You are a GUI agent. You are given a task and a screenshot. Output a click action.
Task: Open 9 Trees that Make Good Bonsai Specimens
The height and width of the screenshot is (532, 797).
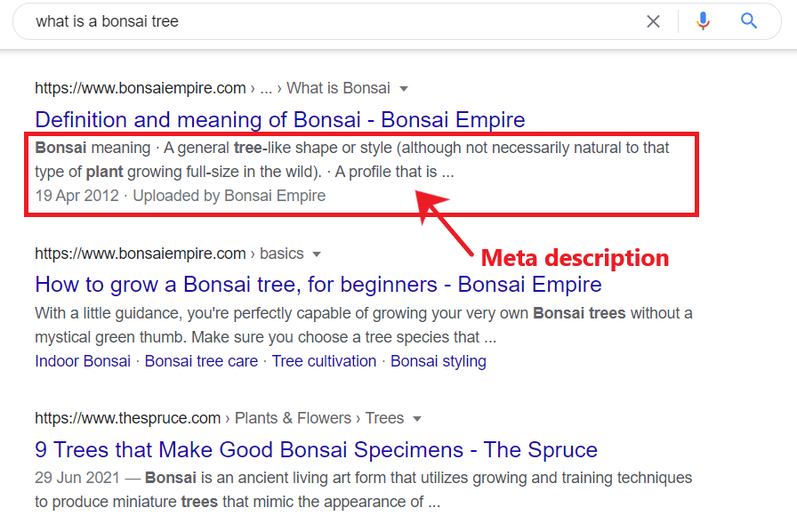316,450
